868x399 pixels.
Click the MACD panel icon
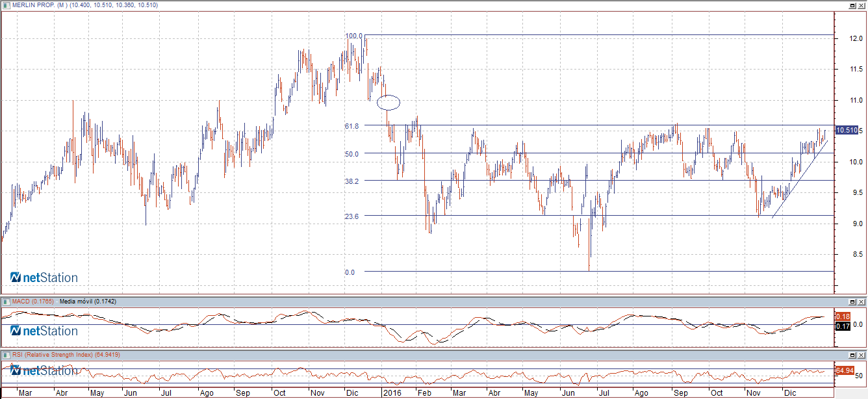(x=6, y=302)
